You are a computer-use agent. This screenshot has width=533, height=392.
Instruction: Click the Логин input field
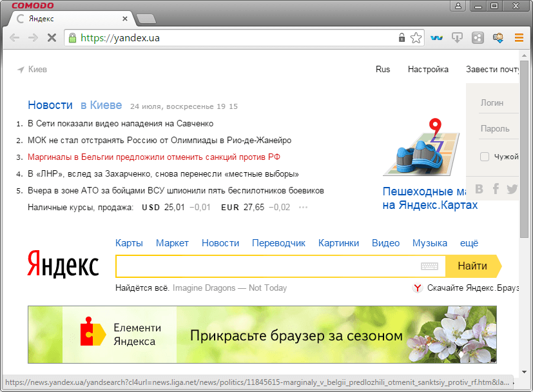[x=499, y=103]
